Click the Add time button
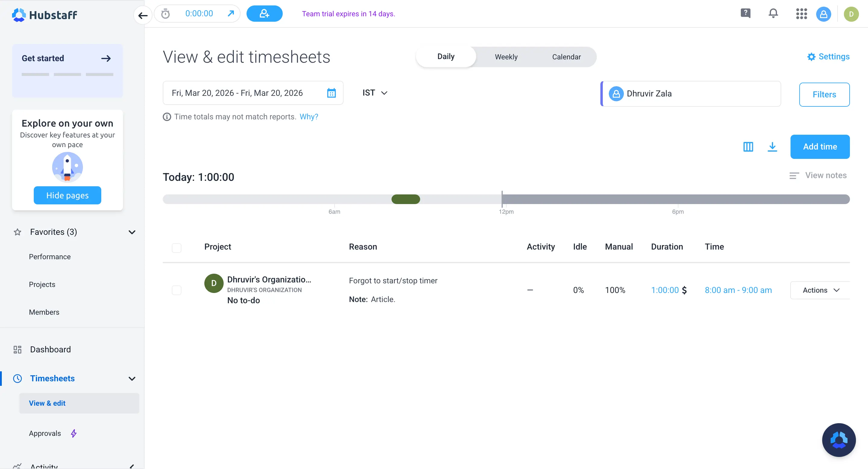Image resolution: width=868 pixels, height=469 pixels. [x=819, y=146]
